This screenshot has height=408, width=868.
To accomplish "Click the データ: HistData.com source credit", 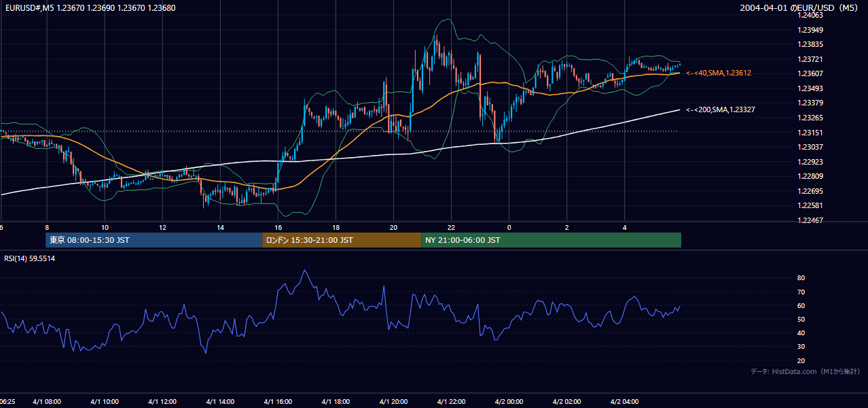I will pyautogui.click(x=806, y=371).
